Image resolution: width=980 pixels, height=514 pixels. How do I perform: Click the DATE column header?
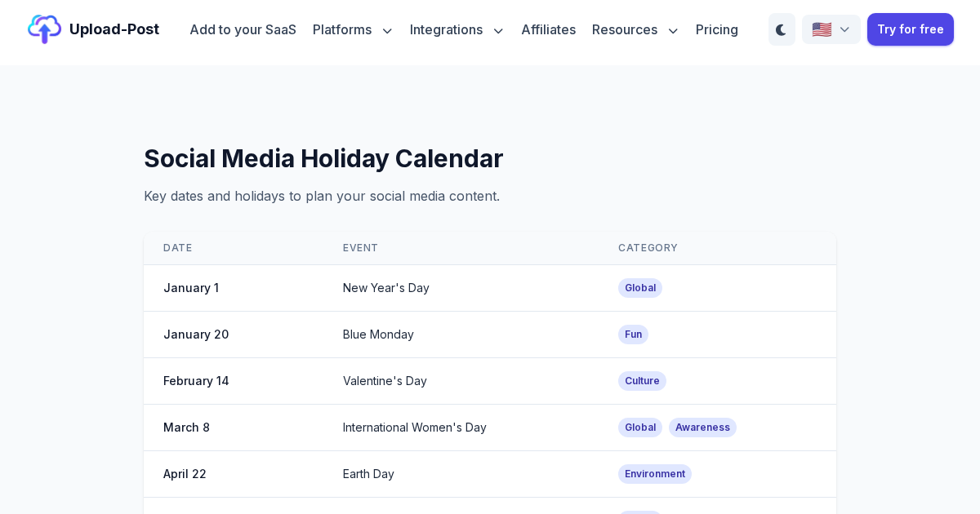[178, 248]
